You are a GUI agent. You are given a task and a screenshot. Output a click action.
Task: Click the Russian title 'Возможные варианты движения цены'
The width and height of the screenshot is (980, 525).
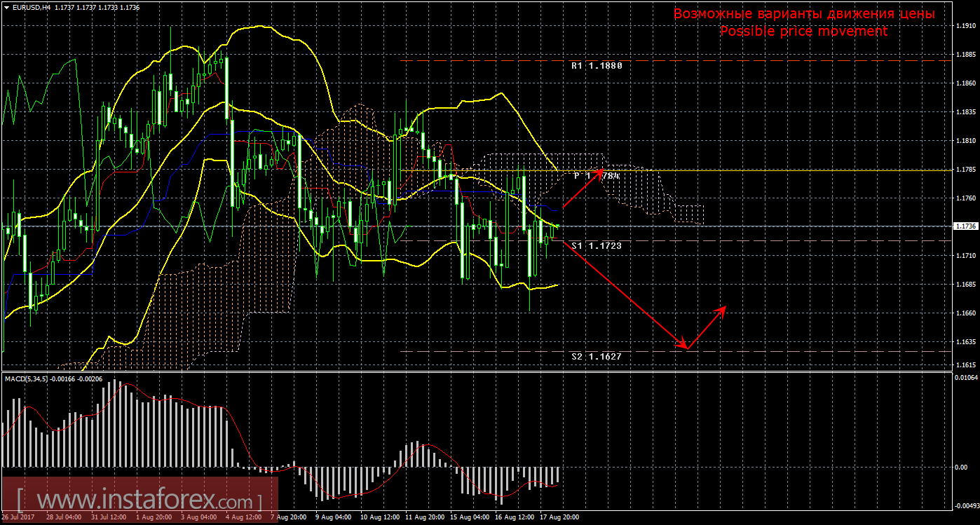click(x=803, y=14)
